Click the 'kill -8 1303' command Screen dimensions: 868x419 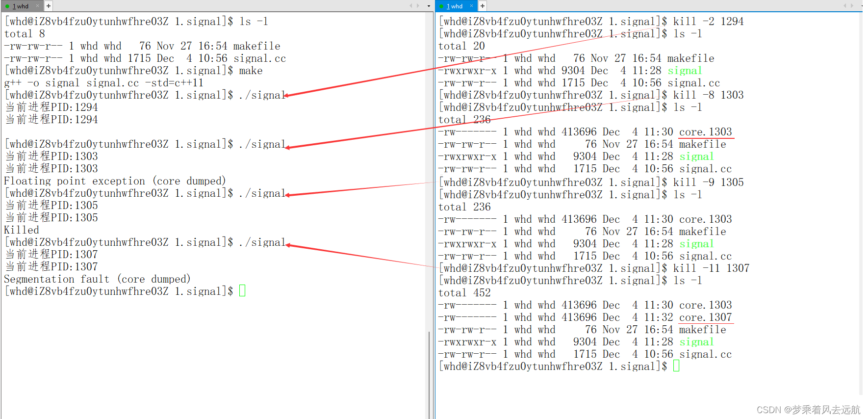(709, 95)
